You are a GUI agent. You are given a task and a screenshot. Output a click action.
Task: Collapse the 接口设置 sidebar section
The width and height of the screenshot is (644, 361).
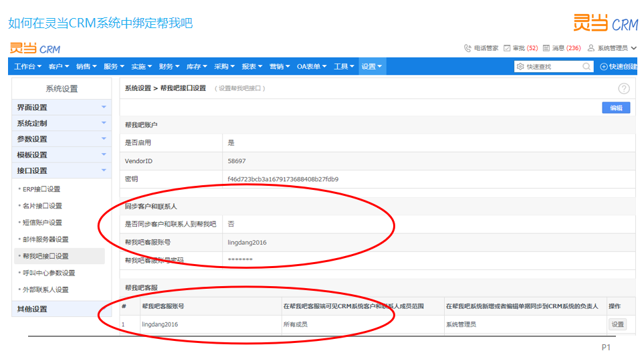(62, 170)
